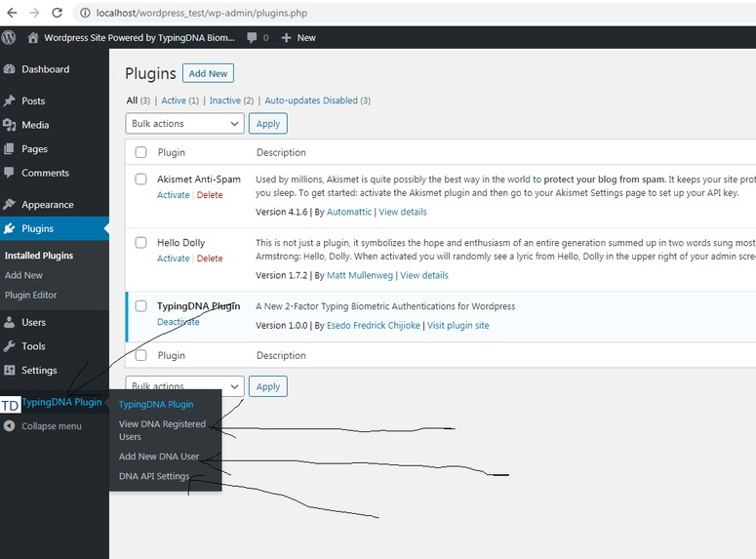The height and width of the screenshot is (559, 756).
Task: Click the Comments icon in sidebar
Action: click(9, 172)
